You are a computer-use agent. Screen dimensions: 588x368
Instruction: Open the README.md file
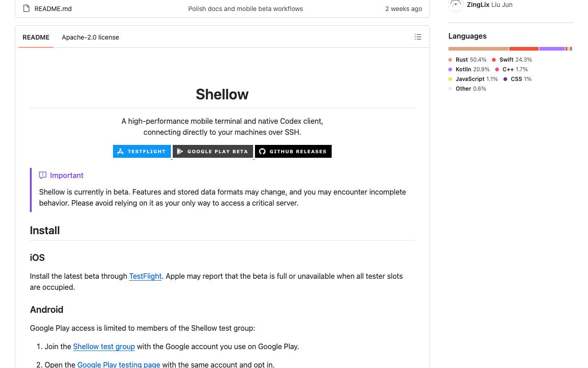(53, 9)
